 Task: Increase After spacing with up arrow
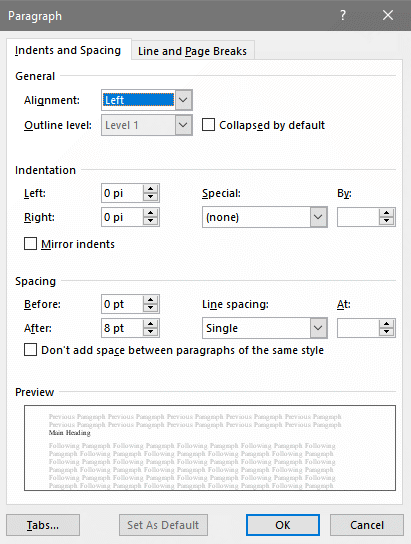(x=151, y=324)
